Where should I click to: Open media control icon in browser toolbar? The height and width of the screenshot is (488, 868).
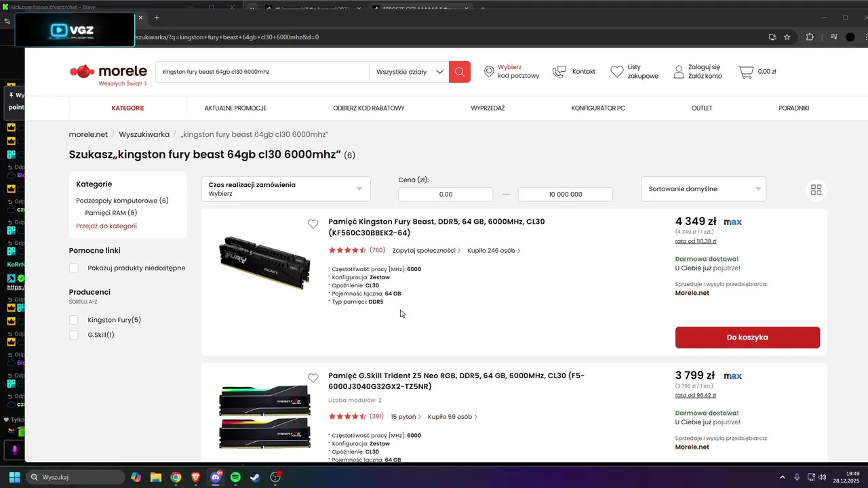[x=834, y=37]
